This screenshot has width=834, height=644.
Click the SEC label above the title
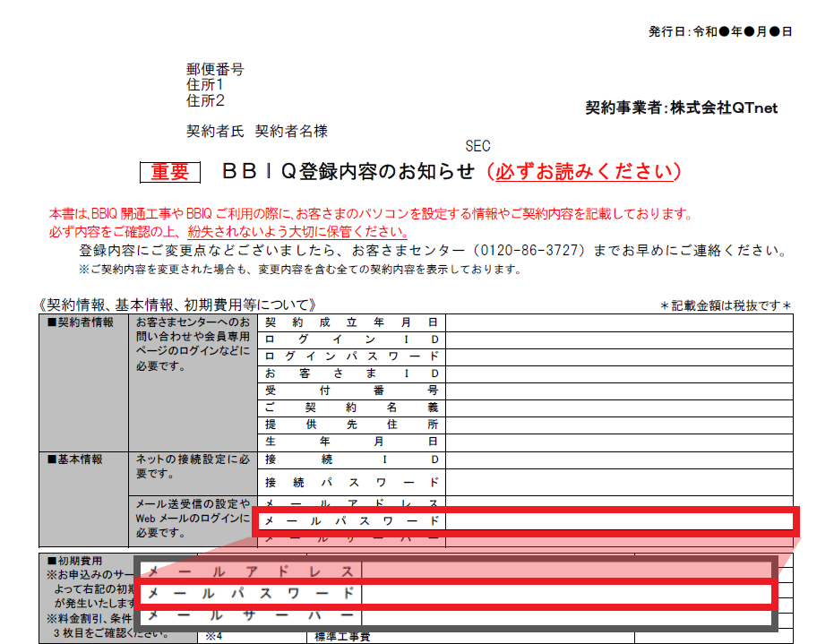(x=477, y=146)
